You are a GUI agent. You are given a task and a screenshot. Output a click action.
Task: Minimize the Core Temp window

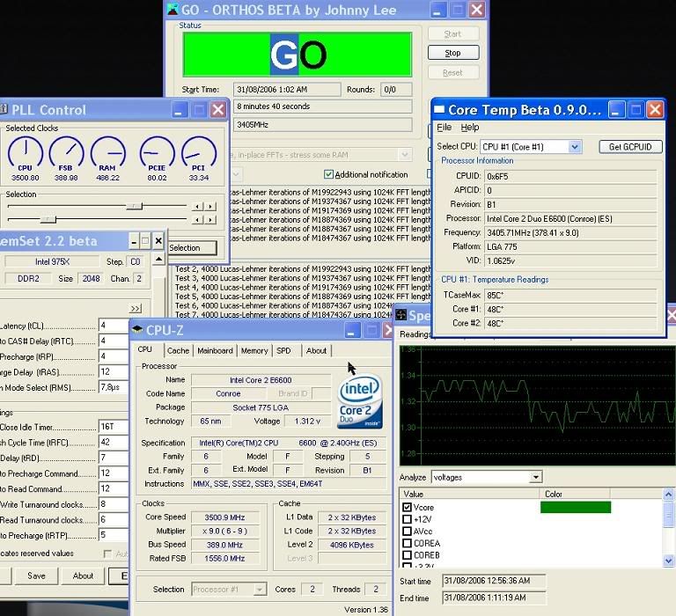coord(616,110)
